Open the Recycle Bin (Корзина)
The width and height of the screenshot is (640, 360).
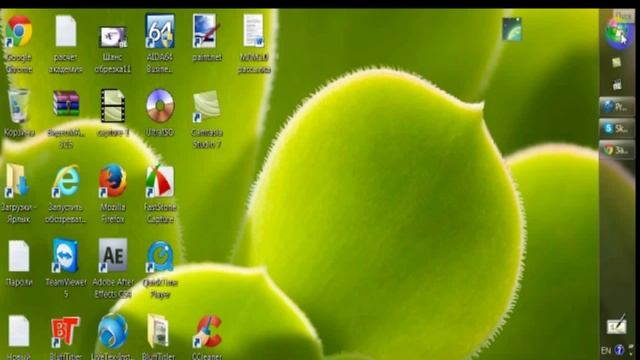[19, 106]
